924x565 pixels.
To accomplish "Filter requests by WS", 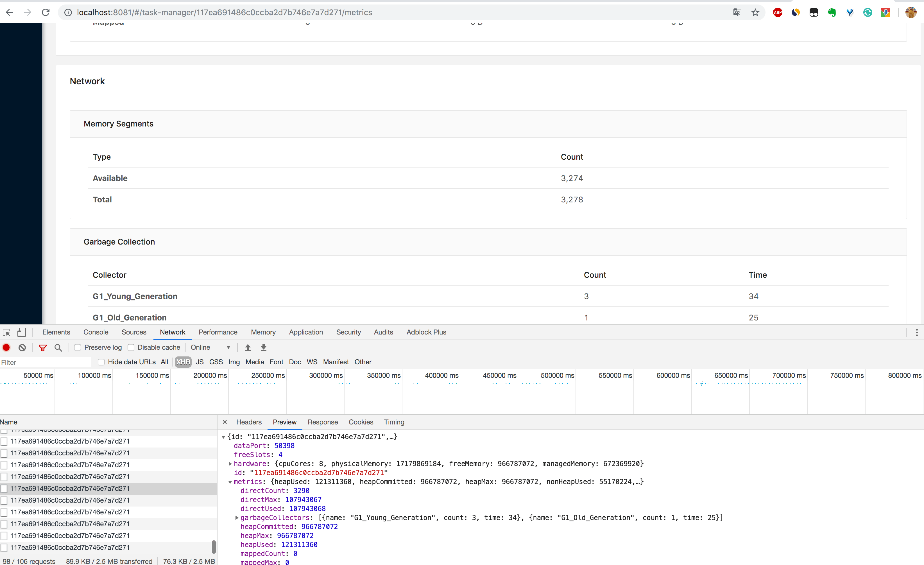I will 312,362.
